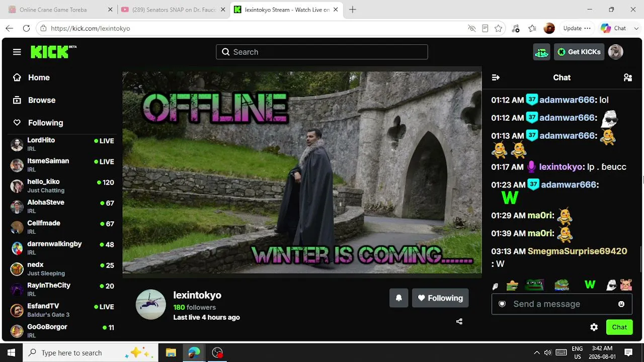Click the offline stream banner image
The height and width of the screenshot is (362, 644).
pyautogui.click(x=302, y=172)
